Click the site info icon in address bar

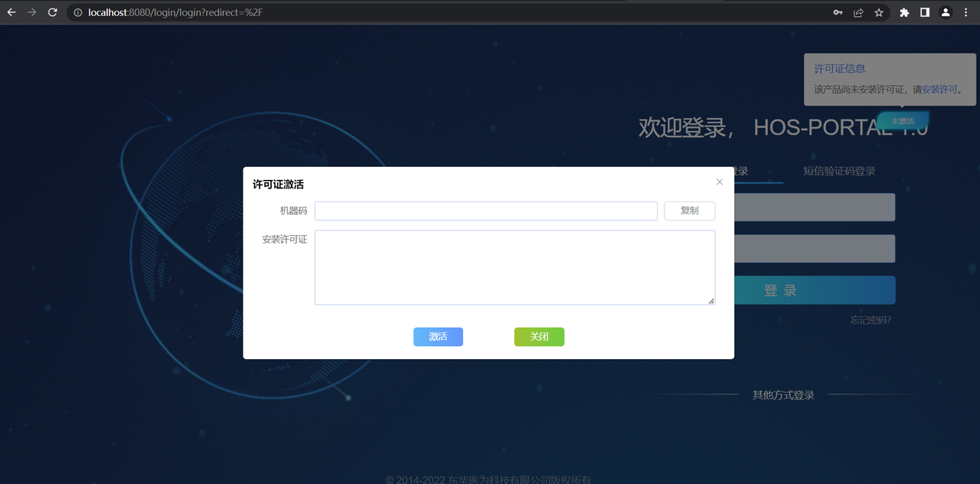click(77, 12)
